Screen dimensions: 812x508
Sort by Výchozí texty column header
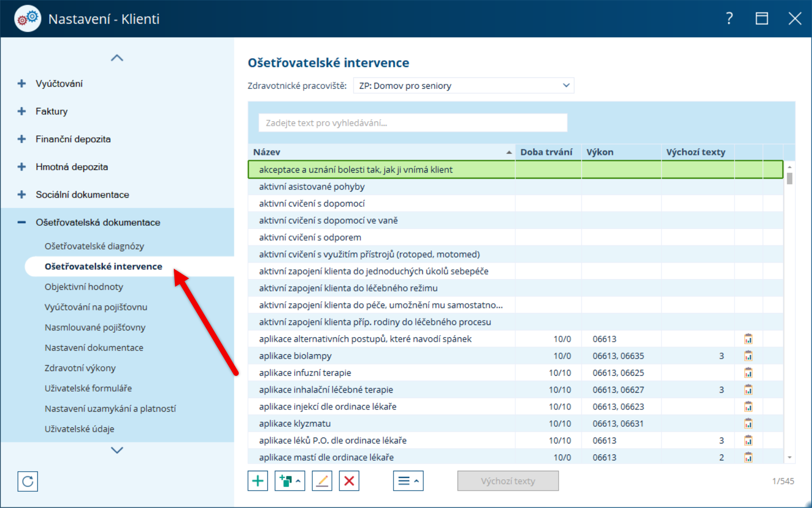click(x=698, y=152)
